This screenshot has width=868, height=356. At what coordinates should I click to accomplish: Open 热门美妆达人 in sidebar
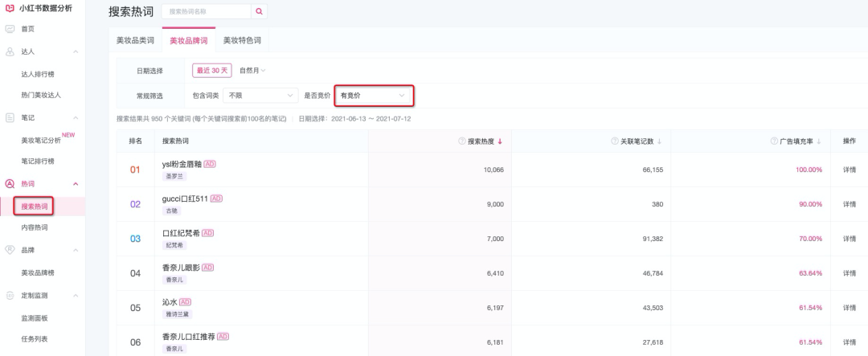[x=41, y=96]
